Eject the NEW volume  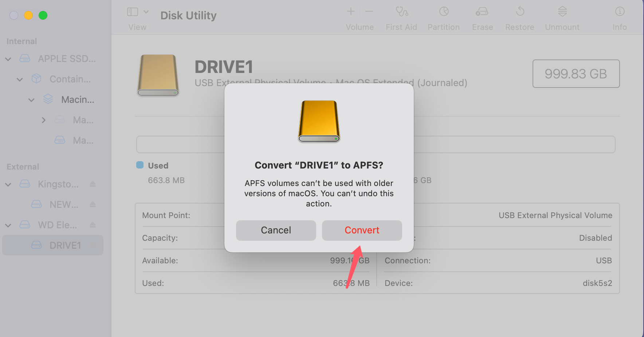click(93, 205)
